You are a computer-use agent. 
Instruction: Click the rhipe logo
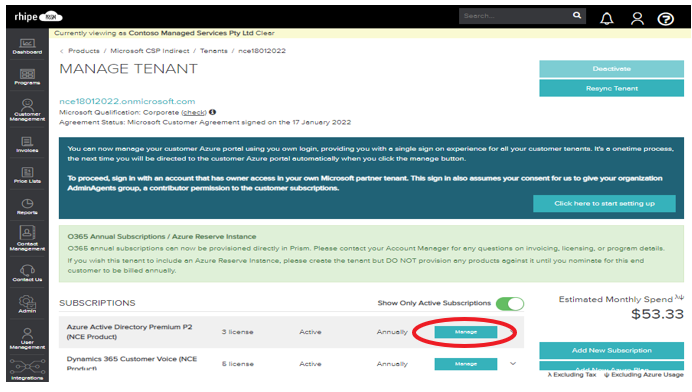(x=38, y=17)
